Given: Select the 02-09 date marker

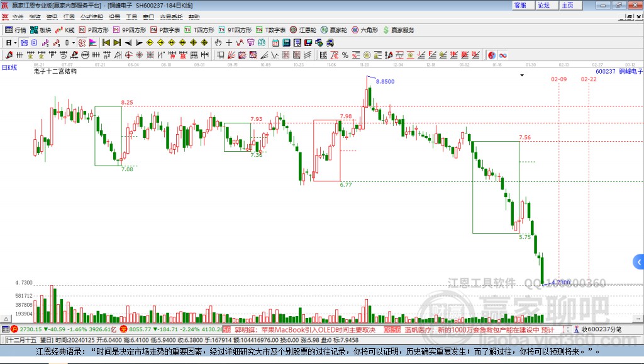Looking at the screenshot, I should pyautogui.click(x=559, y=79).
